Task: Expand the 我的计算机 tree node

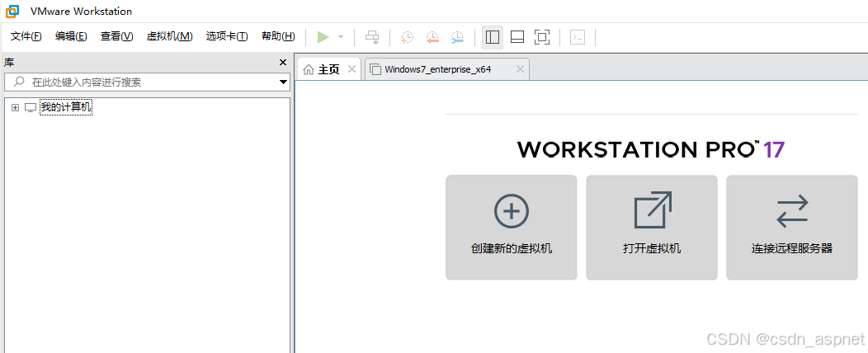Action: pos(15,108)
